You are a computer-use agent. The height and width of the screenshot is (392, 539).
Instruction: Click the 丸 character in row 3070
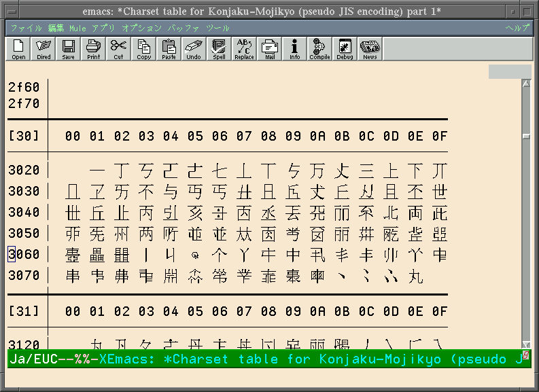415,277
